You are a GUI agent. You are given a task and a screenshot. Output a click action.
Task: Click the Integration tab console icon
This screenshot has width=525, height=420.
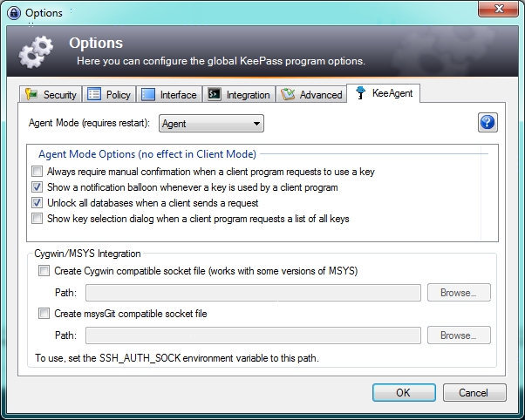tap(215, 94)
